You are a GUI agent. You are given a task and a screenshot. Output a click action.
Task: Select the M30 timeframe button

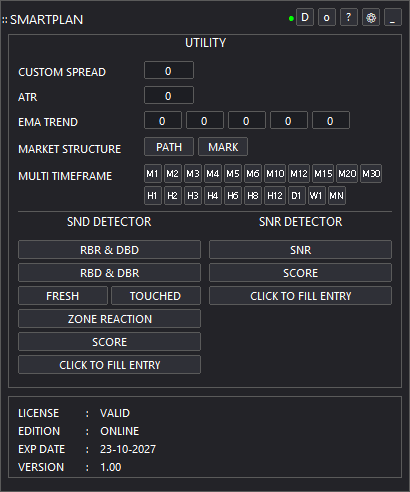pyautogui.click(x=371, y=174)
